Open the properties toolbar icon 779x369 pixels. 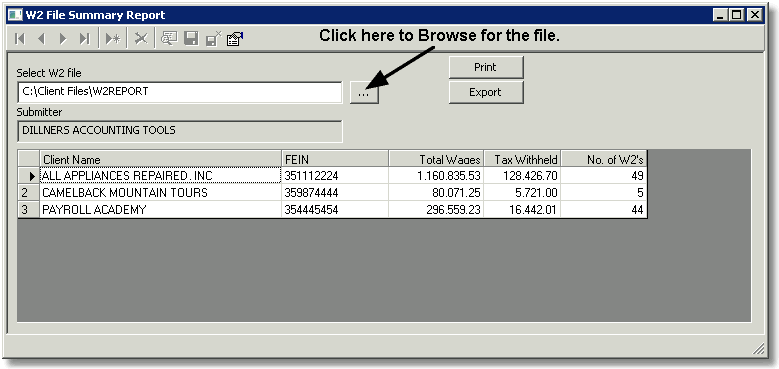(x=235, y=39)
